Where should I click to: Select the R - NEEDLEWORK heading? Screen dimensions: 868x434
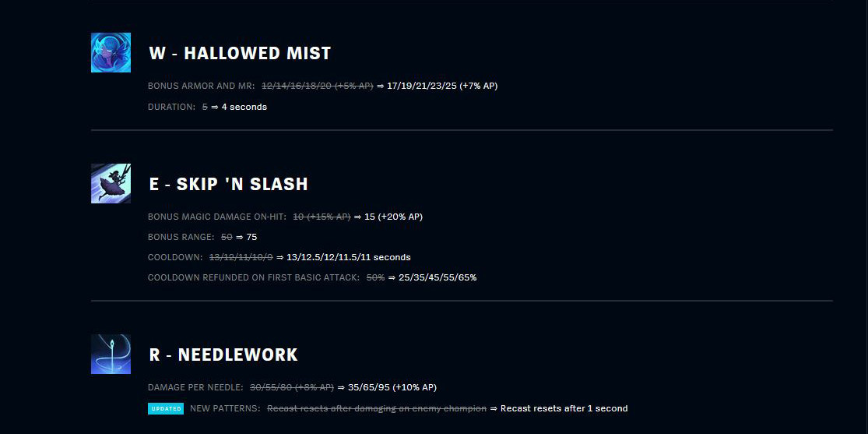223,355
